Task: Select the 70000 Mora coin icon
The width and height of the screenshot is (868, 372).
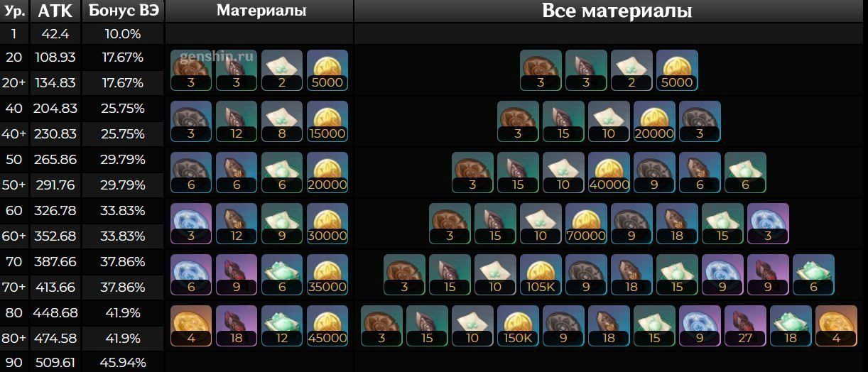Action: pos(586,224)
